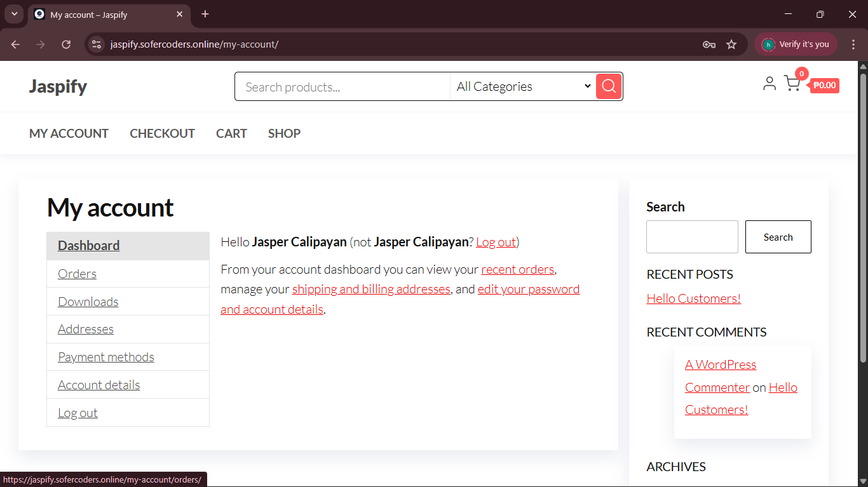
Task: Click the browser back arrow
Action: (16, 44)
